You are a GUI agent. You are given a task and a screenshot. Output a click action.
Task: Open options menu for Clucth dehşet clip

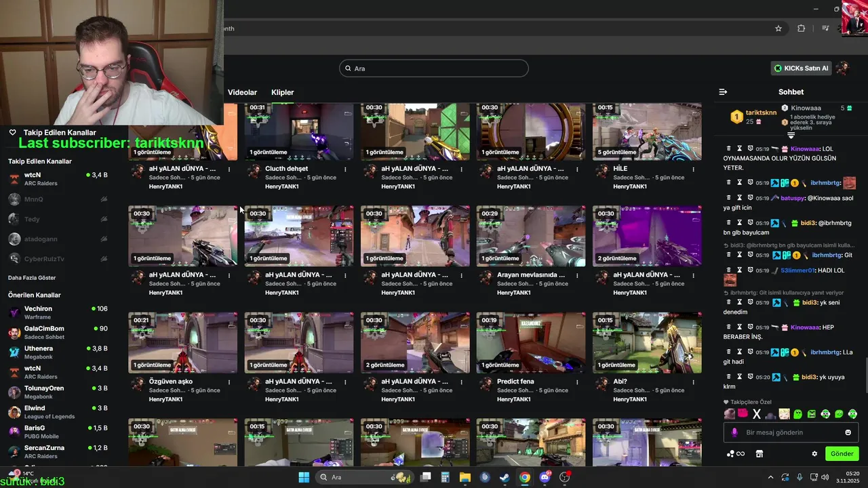pos(345,169)
